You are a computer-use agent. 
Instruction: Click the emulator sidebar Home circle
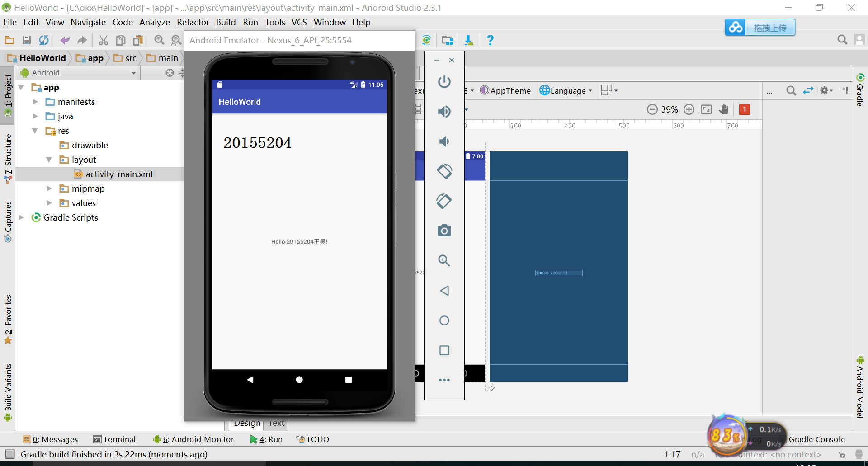click(444, 320)
